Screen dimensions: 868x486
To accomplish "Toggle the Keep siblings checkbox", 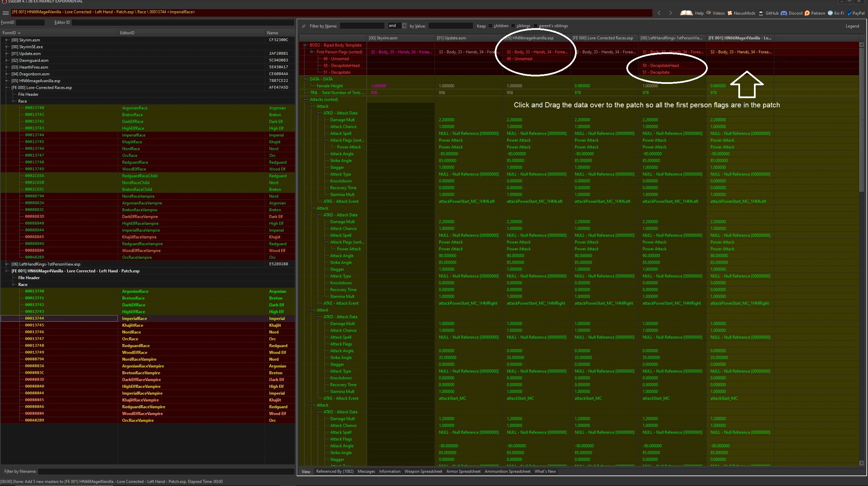I will (513, 26).
